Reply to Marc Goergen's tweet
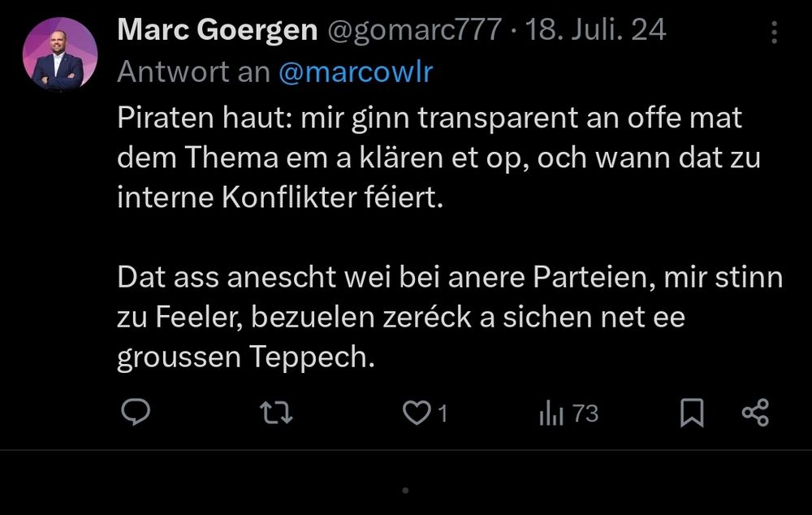The image size is (812, 515). 136,413
